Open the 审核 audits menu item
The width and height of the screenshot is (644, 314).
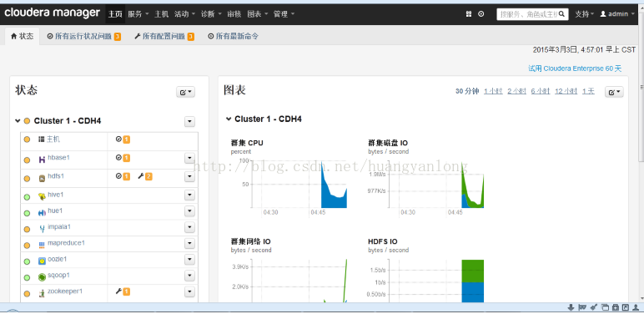234,14
